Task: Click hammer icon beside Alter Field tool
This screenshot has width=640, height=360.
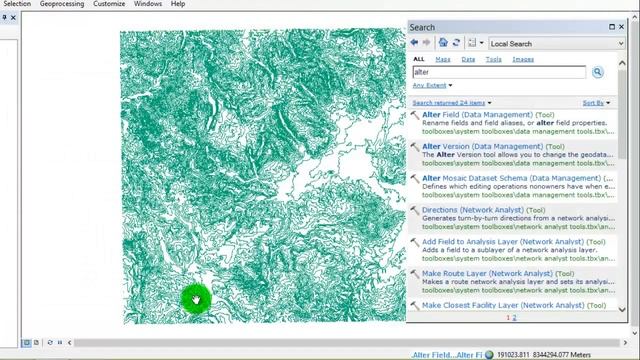Action: point(415,115)
